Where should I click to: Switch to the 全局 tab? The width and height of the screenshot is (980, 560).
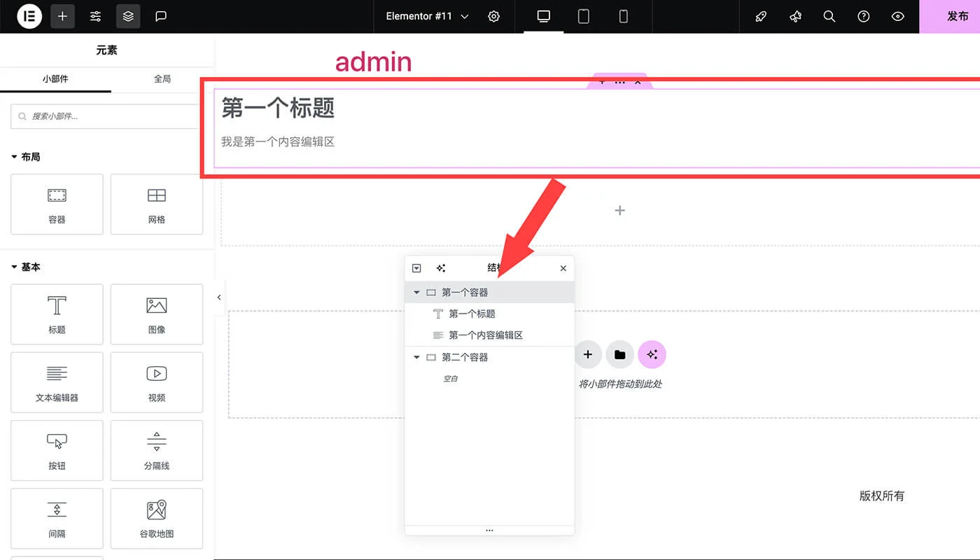[162, 78]
